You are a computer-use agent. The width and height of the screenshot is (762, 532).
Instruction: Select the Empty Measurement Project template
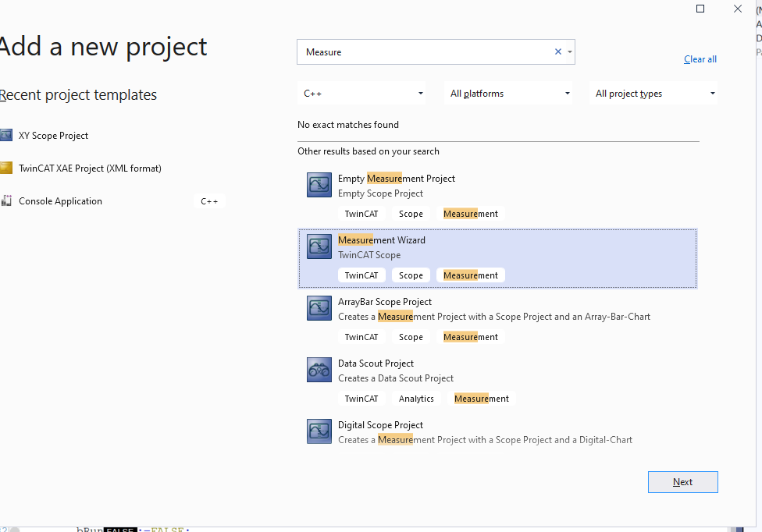497,197
